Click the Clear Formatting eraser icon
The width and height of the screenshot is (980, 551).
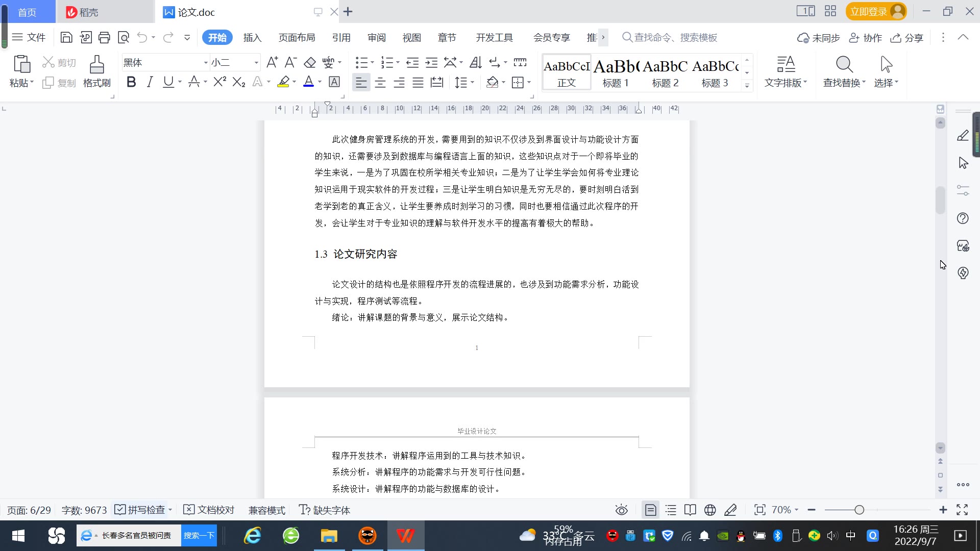[310, 63]
